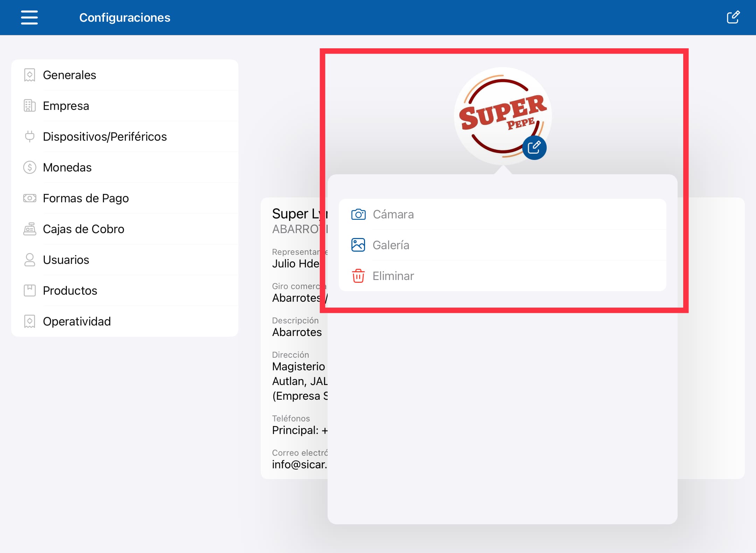Open Operatividad settings section

tap(77, 321)
